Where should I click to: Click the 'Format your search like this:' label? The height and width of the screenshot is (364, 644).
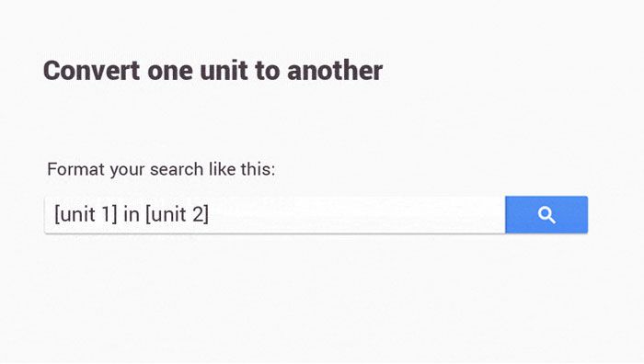click(161, 169)
